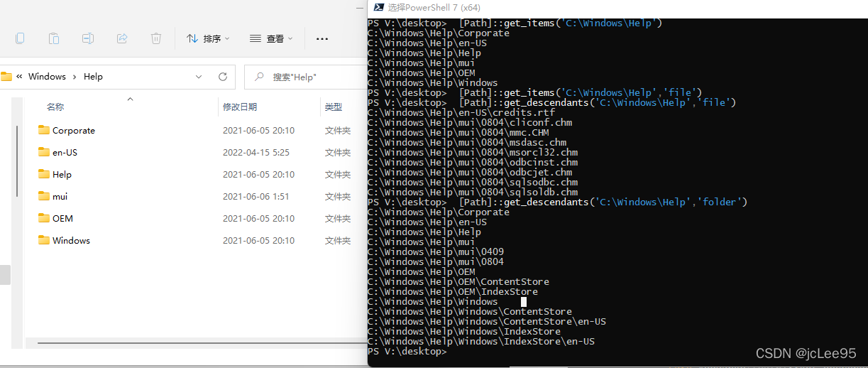This screenshot has width=868, height=368.
Task: Open the 查看 view dropdown
Action: (x=270, y=39)
